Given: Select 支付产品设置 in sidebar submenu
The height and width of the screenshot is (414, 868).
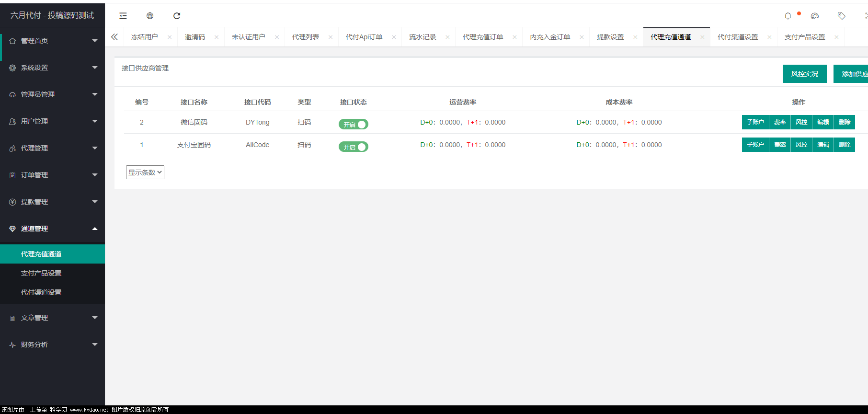Looking at the screenshot, I should pyautogui.click(x=41, y=273).
